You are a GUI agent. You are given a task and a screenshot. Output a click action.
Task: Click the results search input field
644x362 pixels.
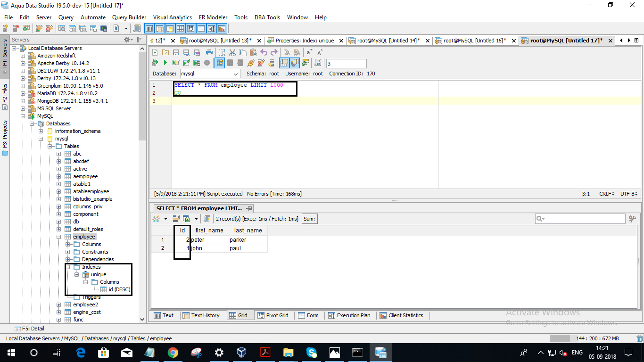pos(580,219)
